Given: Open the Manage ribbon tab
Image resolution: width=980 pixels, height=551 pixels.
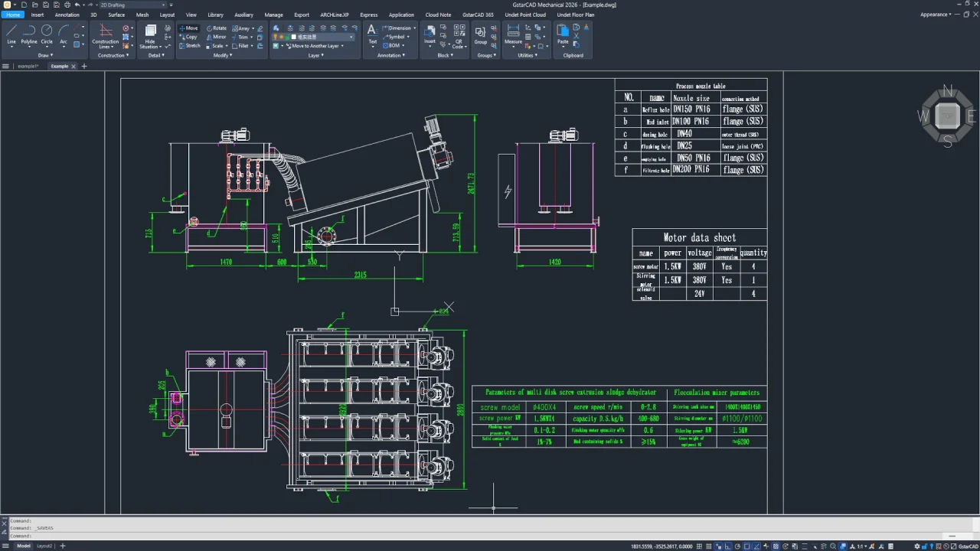Looking at the screenshot, I should (273, 15).
